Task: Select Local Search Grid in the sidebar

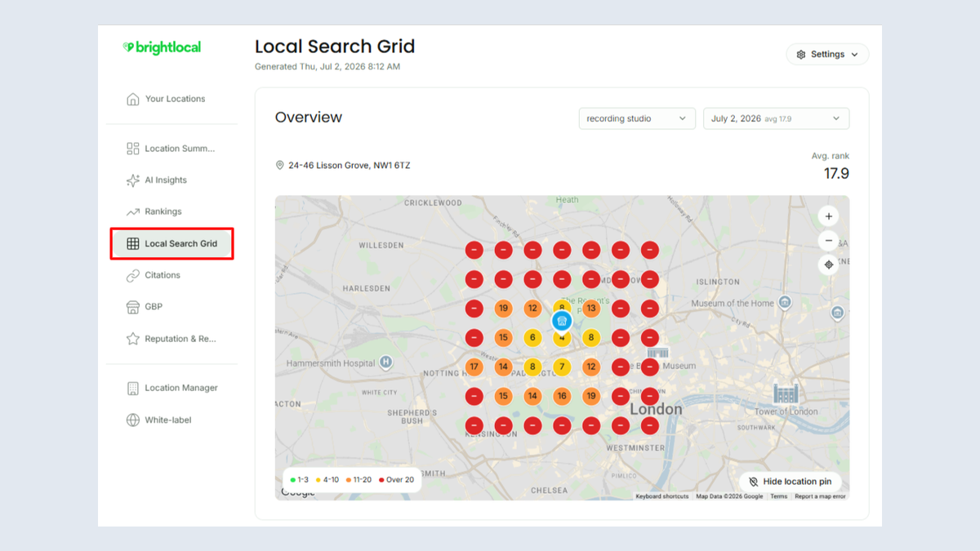Action: coord(172,244)
